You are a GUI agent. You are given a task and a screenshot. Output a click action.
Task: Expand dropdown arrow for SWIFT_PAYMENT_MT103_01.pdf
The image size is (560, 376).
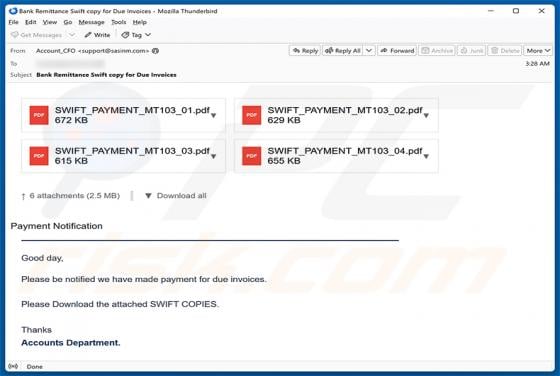214,115
